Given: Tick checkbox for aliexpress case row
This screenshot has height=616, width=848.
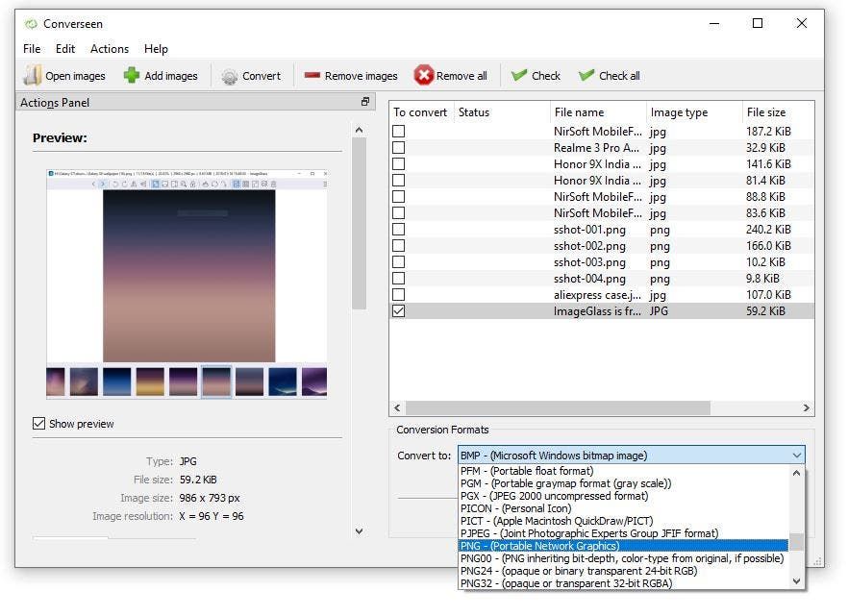Looking at the screenshot, I should click(399, 294).
